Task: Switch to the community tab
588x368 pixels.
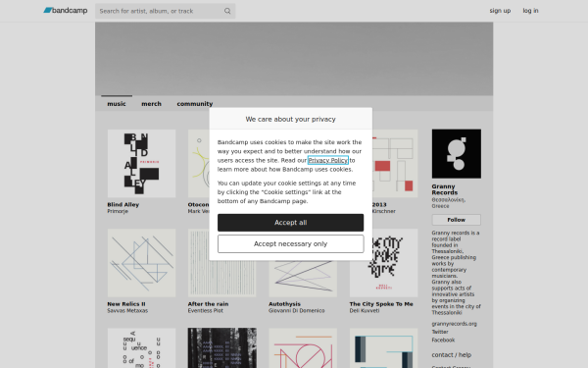Action: pyautogui.click(x=195, y=104)
